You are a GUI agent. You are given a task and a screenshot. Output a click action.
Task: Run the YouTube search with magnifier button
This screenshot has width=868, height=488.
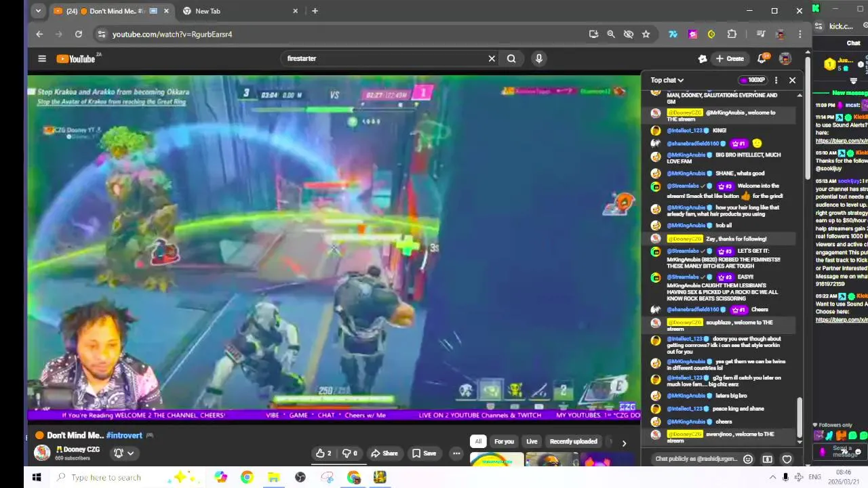pyautogui.click(x=511, y=59)
